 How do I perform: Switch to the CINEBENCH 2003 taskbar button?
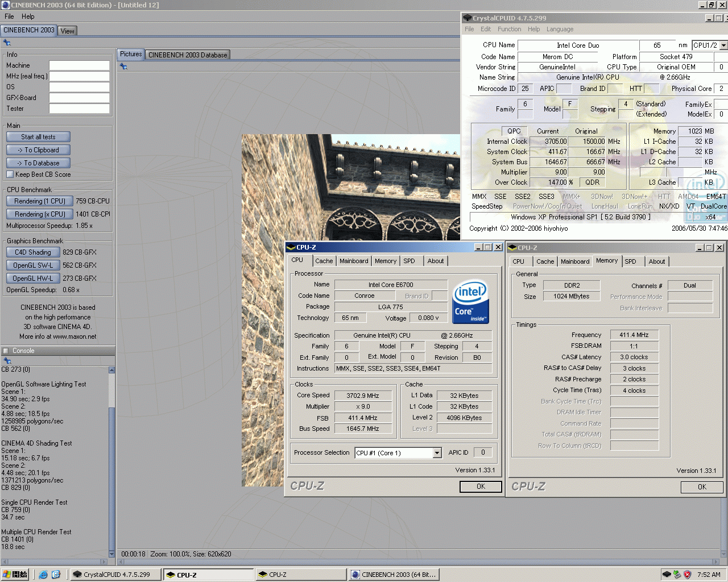pyautogui.click(x=394, y=575)
